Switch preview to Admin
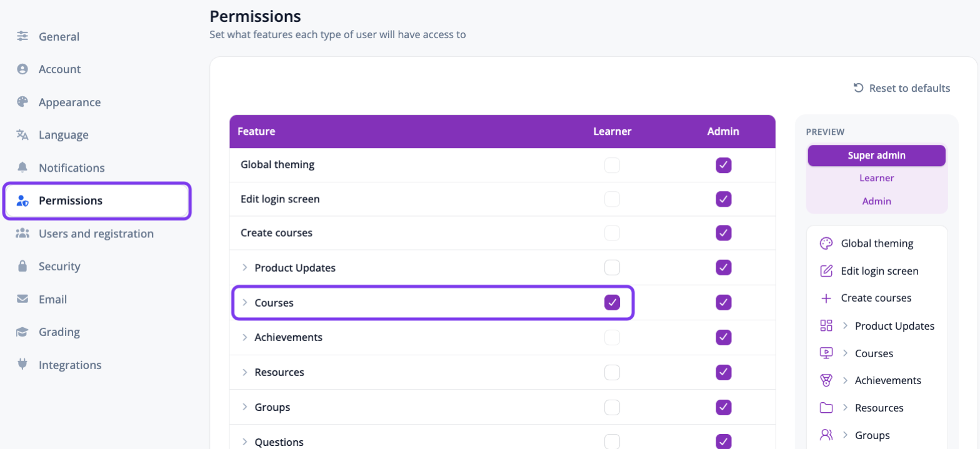 [x=876, y=201]
